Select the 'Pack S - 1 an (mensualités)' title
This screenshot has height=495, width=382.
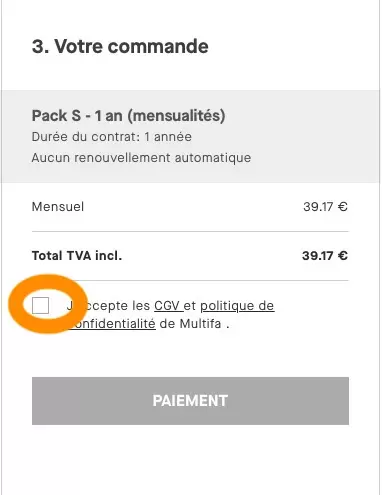click(x=128, y=116)
